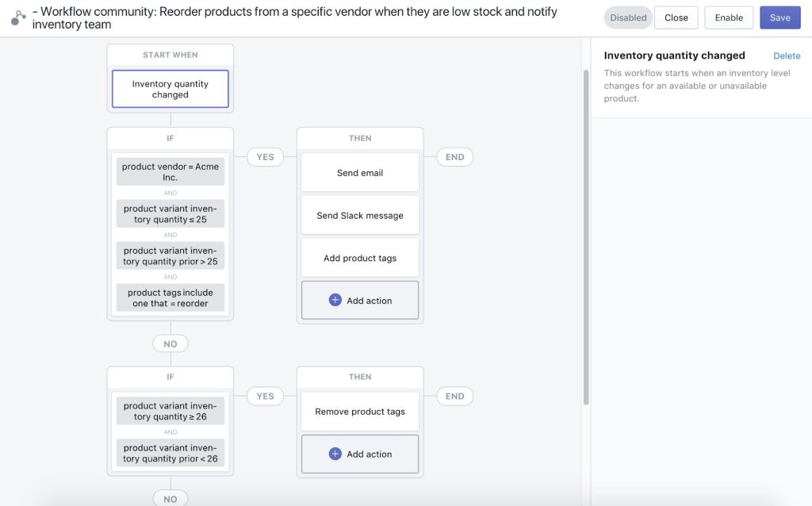
Task: Select the Inventory quantity changed trigger
Action: [170, 89]
